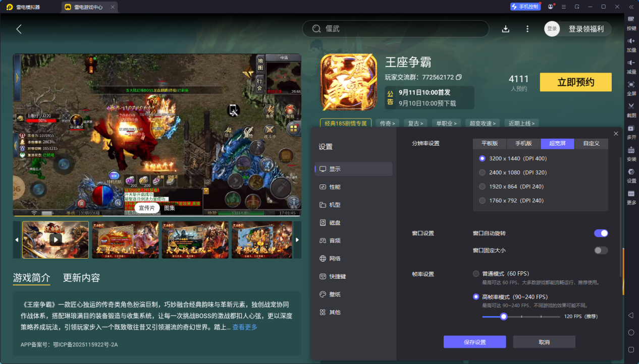The width and height of the screenshot is (639, 364).
Task: Enable the 窗口固定大小 switch
Action: pyautogui.click(x=601, y=250)
